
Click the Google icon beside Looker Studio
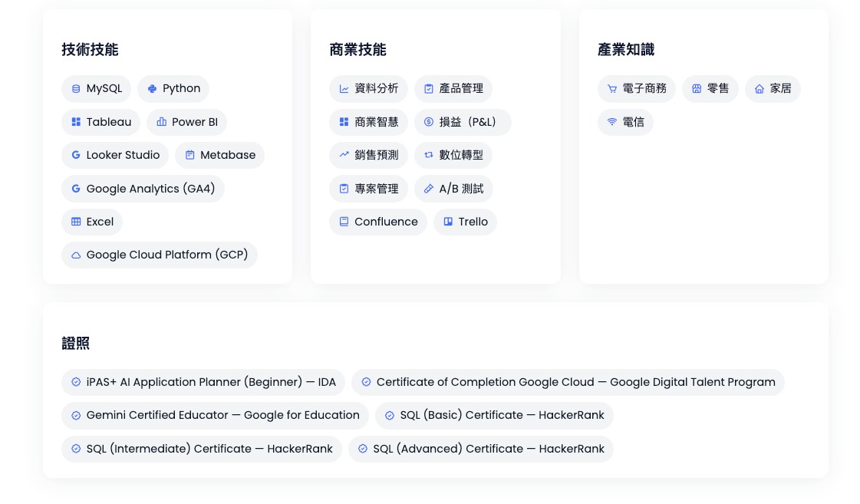(x=76, y=155)
